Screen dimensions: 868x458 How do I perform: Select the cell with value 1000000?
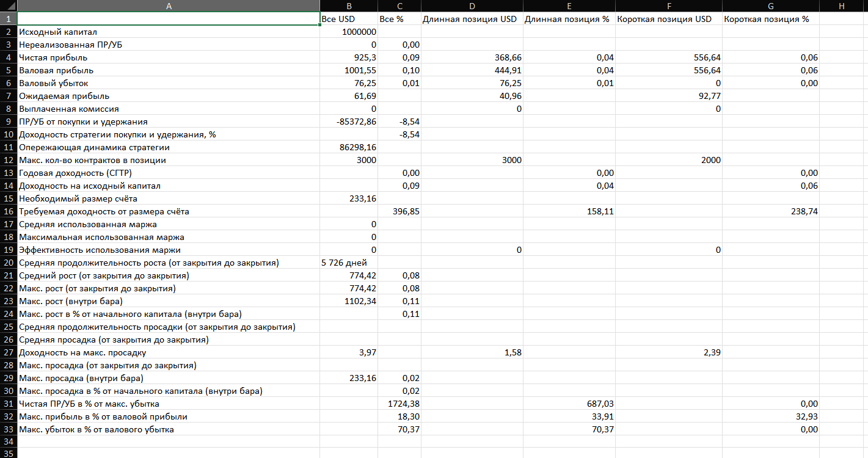point(349,32)
